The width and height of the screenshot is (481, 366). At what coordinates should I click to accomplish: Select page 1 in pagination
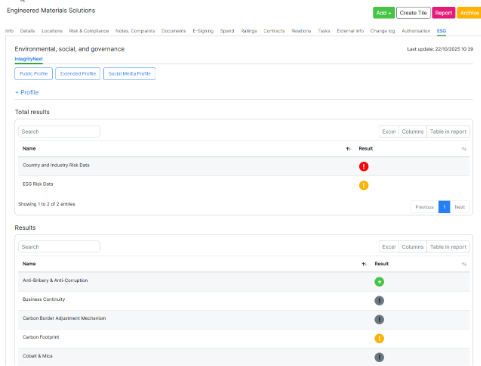pos(444,207)
